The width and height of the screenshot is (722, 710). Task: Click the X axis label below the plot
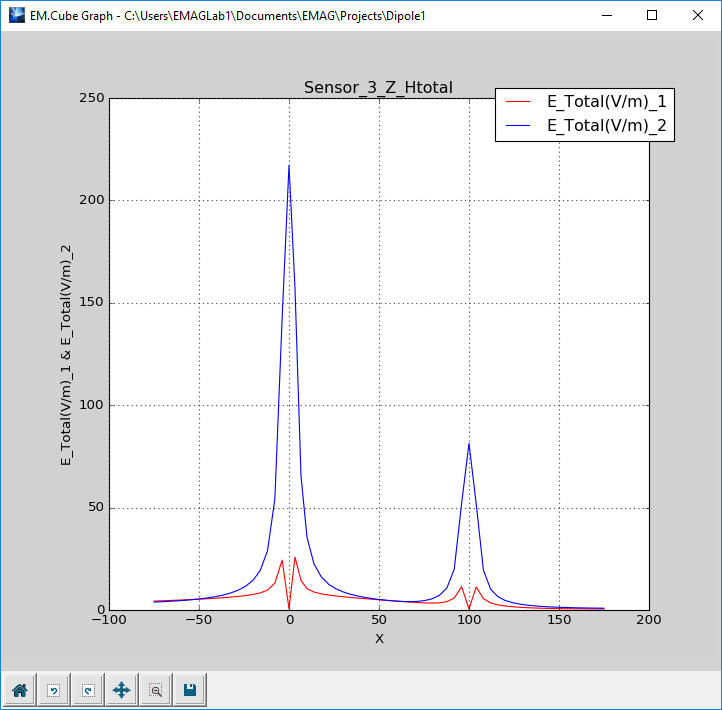point(379,639)
